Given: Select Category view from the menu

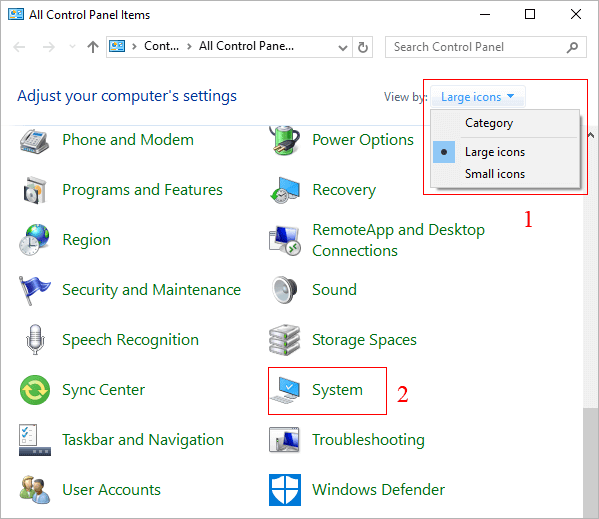Looking at the screenshot, I should (505, 123).
